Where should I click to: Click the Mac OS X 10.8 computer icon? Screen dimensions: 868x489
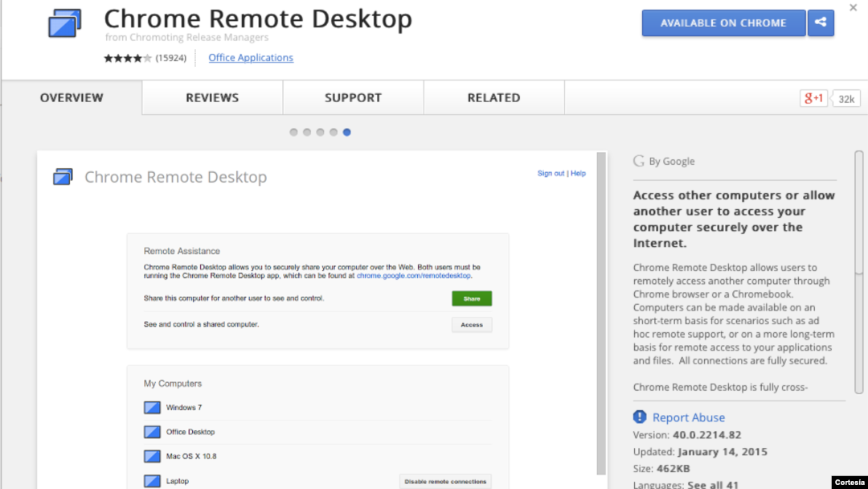coord(152,456)
